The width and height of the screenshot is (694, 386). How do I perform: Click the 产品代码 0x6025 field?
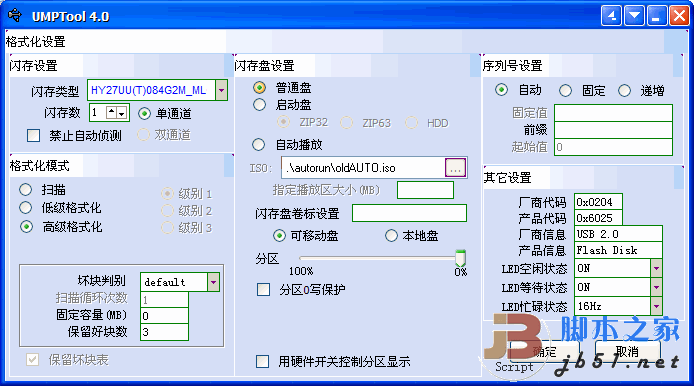pyautogui.click(x=598, y=218)
